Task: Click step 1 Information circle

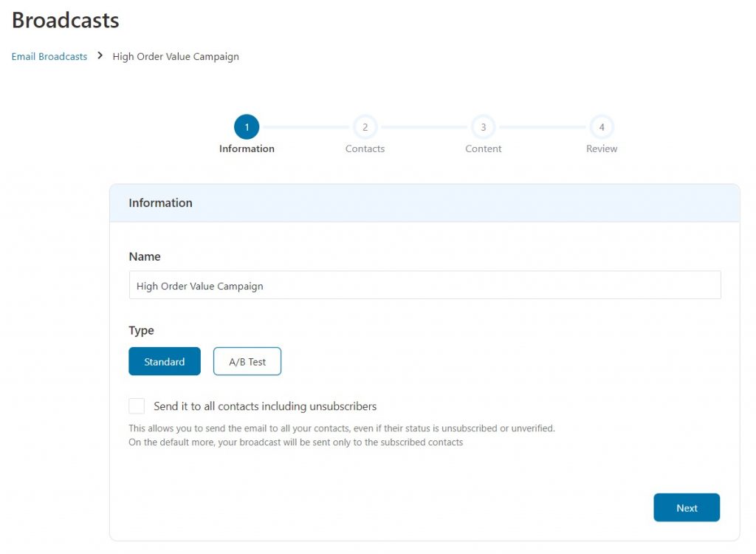Action: 247,127
